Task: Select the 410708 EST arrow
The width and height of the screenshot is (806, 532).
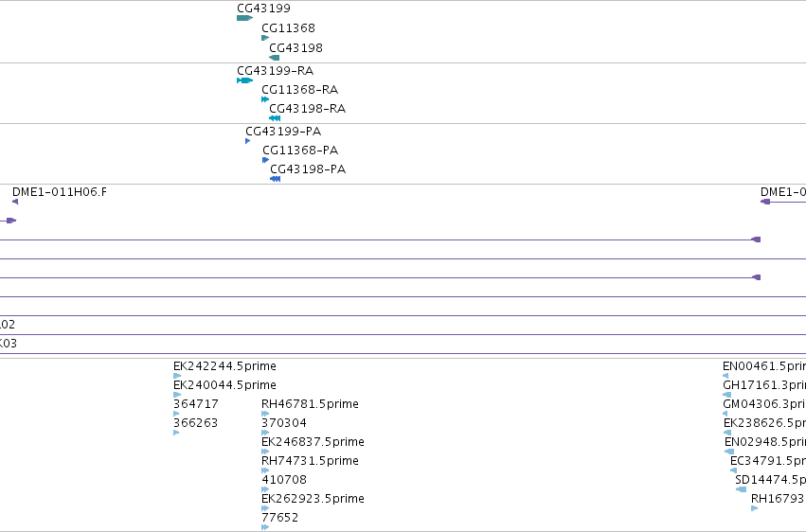Action: (265, 489)
